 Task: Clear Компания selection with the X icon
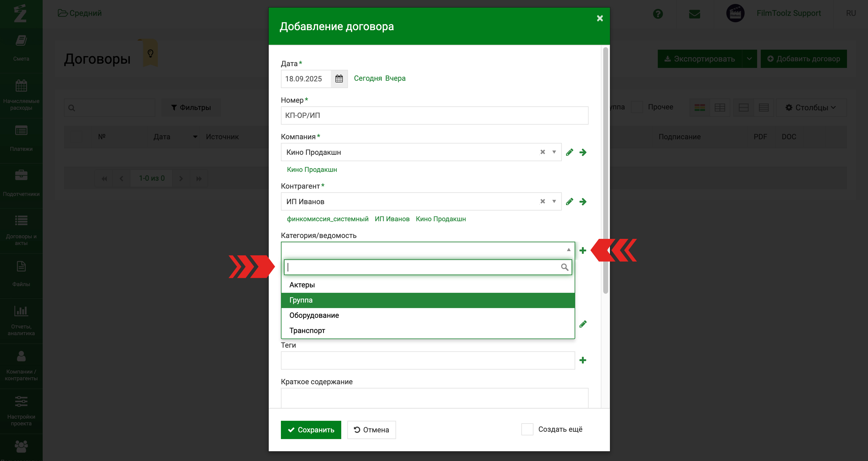click(x=542, y=152)
